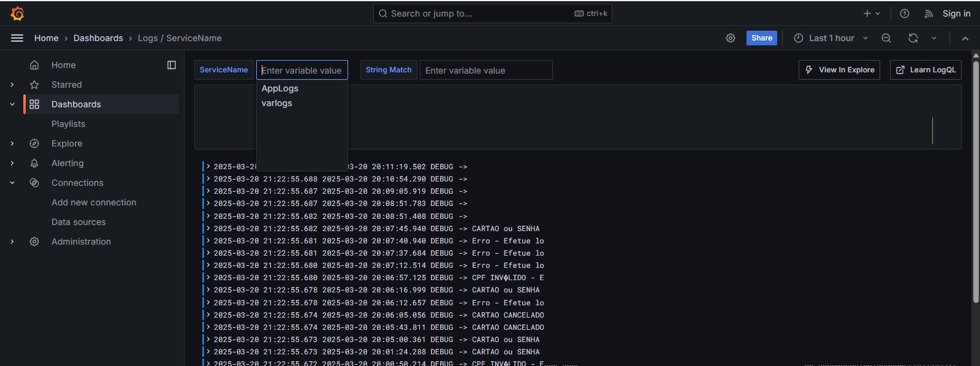Image resolution: width=980 pixels, height=366 pixels.
Task: Open dashboard settings gear icon
Action: (731, 38)
